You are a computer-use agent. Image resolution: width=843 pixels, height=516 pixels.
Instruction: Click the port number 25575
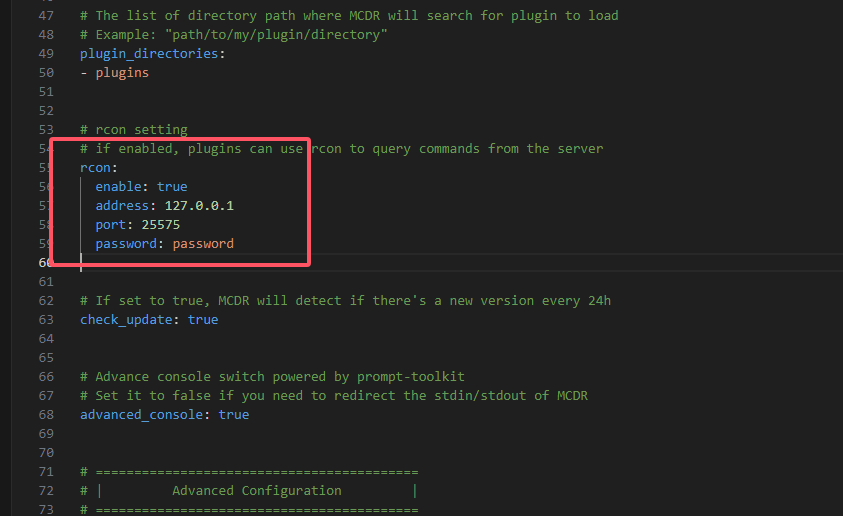pos(161,225)
